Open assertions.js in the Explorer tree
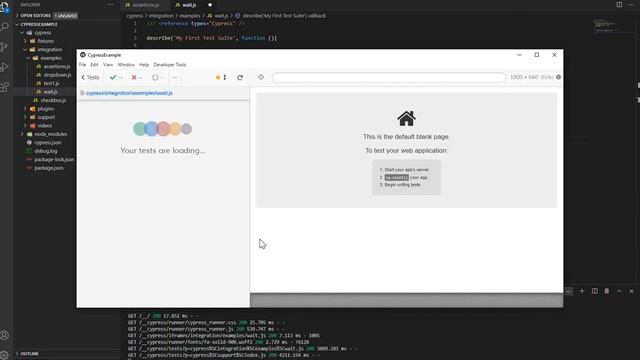 tap(57, 67)
